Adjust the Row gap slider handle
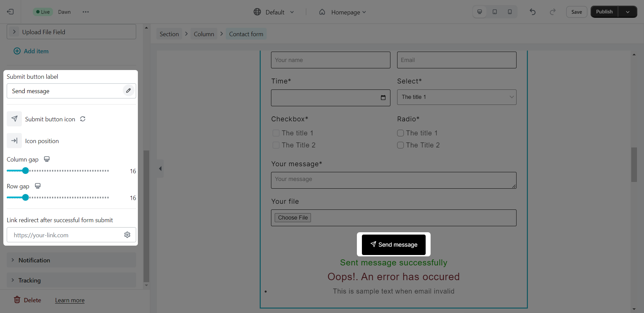The height and width of the screenshot is (313, 644). click(x=25, y=197)
